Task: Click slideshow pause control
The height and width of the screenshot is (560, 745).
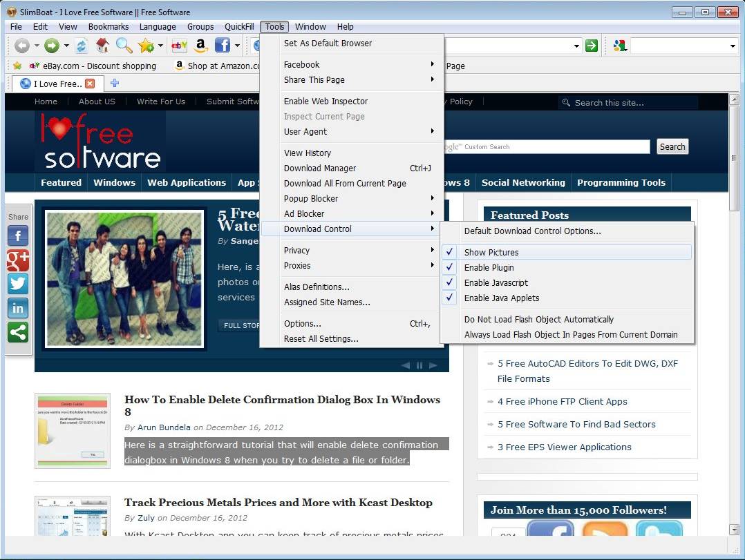Action: (419, 365)
